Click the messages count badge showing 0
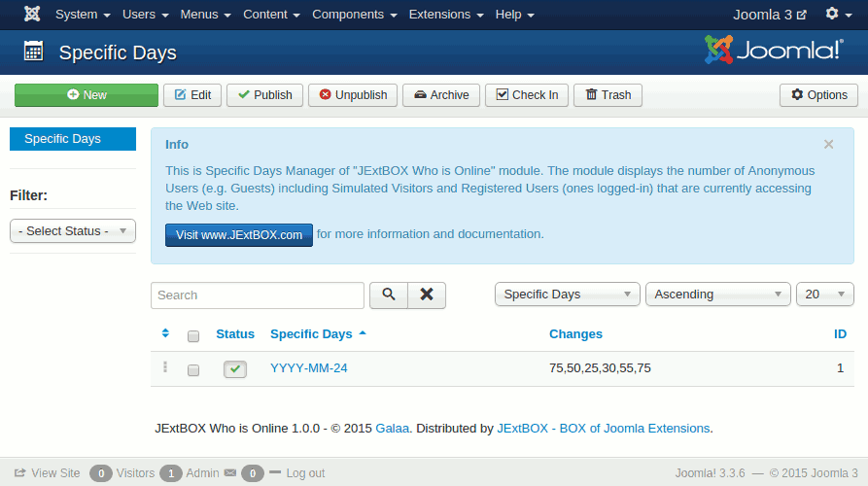Viewport: 868px width, 486px height. (253, 473)
